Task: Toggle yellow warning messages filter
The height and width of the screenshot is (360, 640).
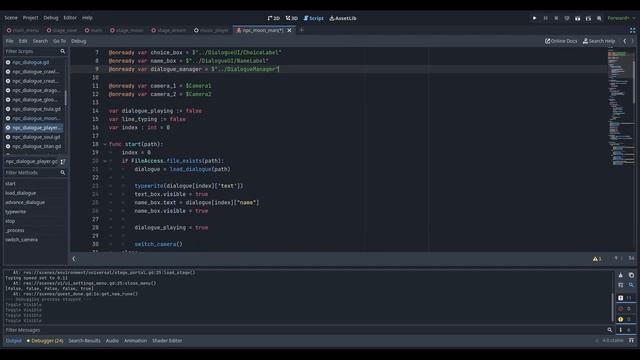Action: (x=626, y=319)
